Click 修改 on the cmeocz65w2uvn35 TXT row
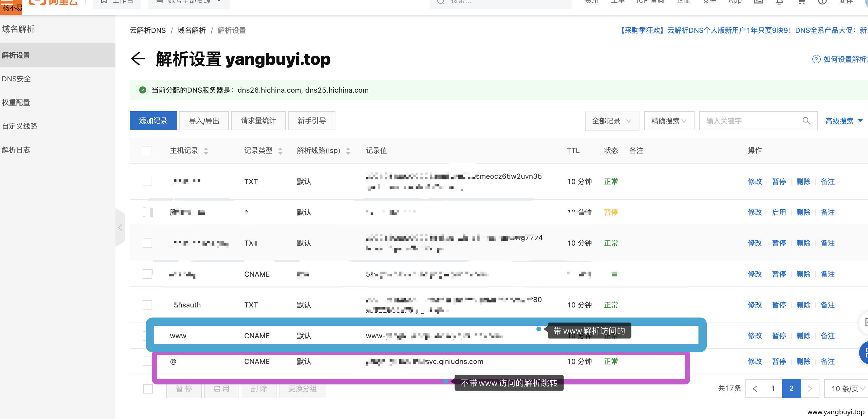The image size is (868, 419). coord(754,182)
